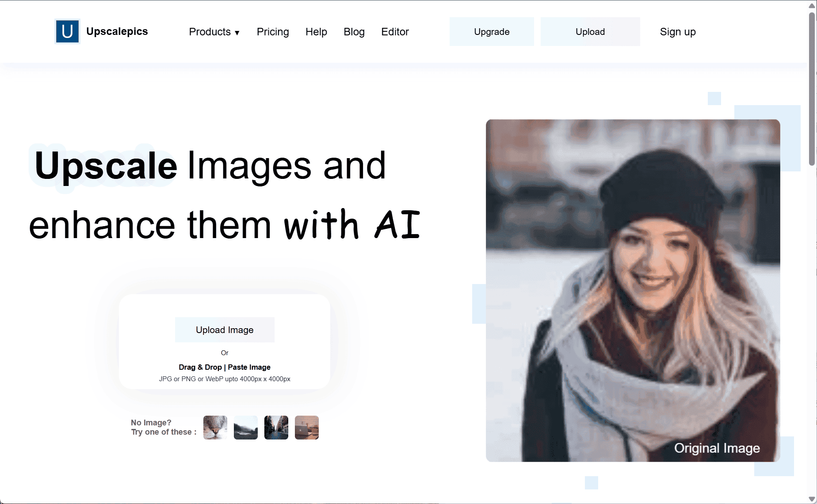The height and width of the screenshot is (504, 817).
Task: Click the Upload button in navbar
Action: coord(590,31)
